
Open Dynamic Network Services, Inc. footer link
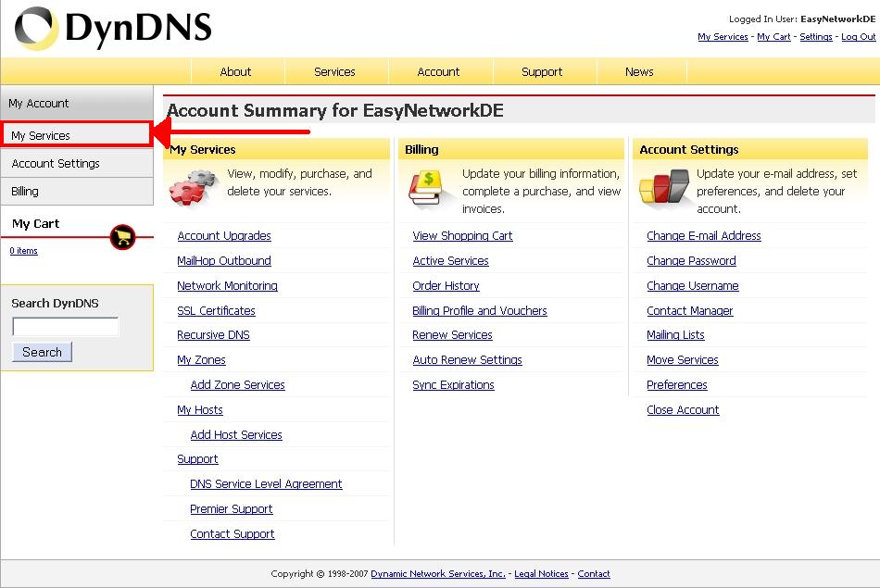[x=438, y=573]
